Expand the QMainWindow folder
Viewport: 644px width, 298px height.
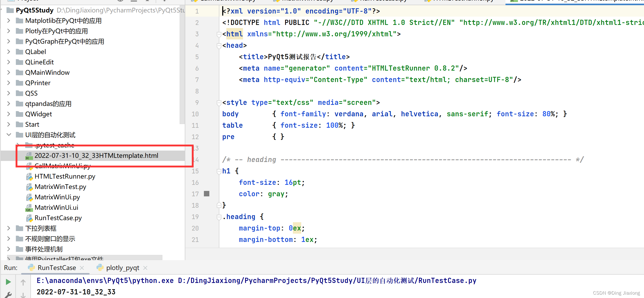(9, 72)
